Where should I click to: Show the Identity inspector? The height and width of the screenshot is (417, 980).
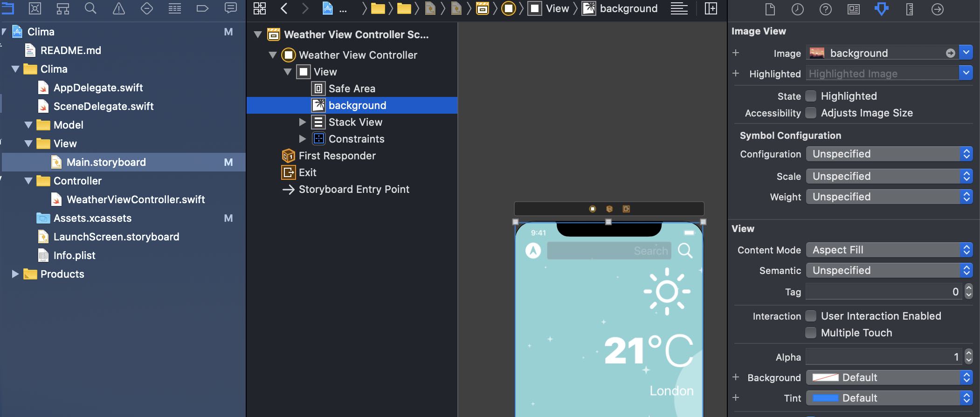[x=854, y=9]
